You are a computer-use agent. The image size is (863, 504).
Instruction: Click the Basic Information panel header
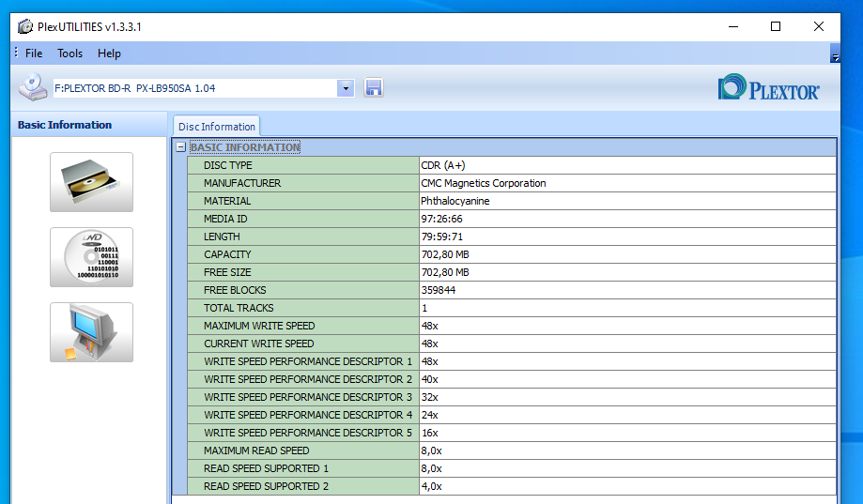tap(89, 125)
